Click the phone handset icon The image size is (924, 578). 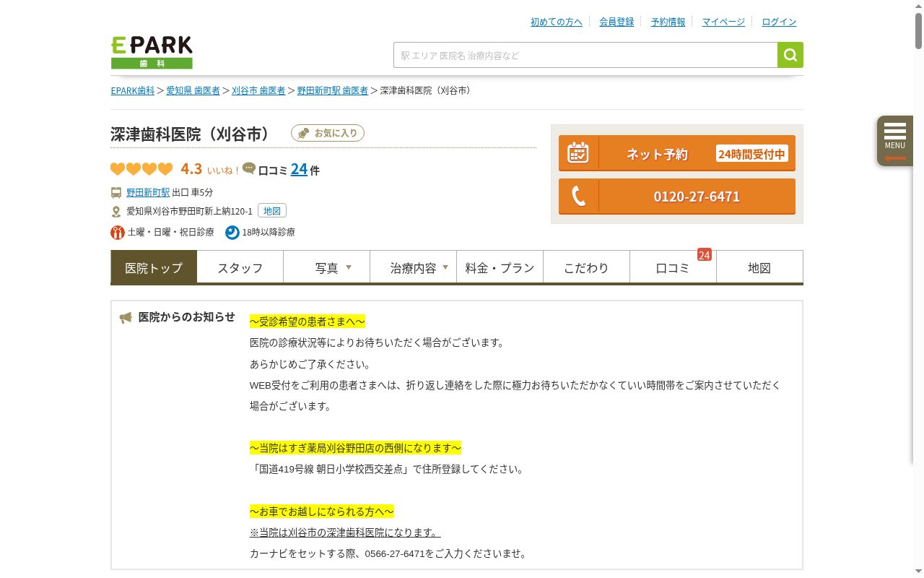coord(578,196)
